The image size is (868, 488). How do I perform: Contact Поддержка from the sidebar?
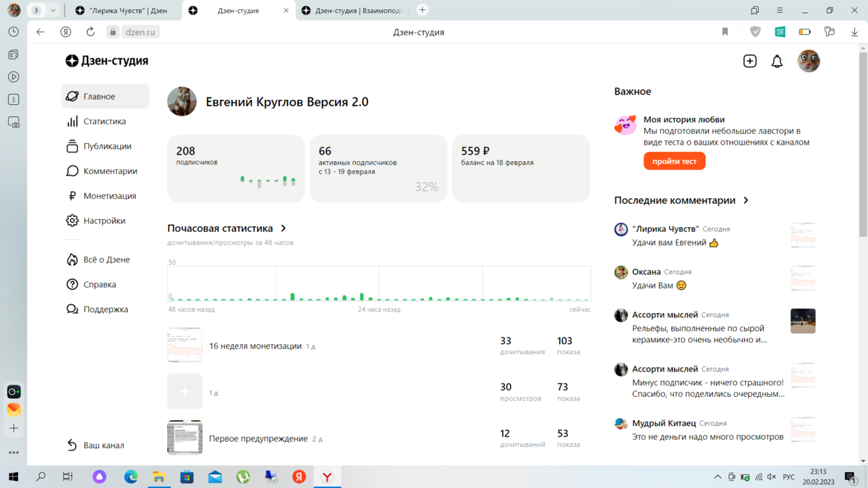[x=105, y=309]
